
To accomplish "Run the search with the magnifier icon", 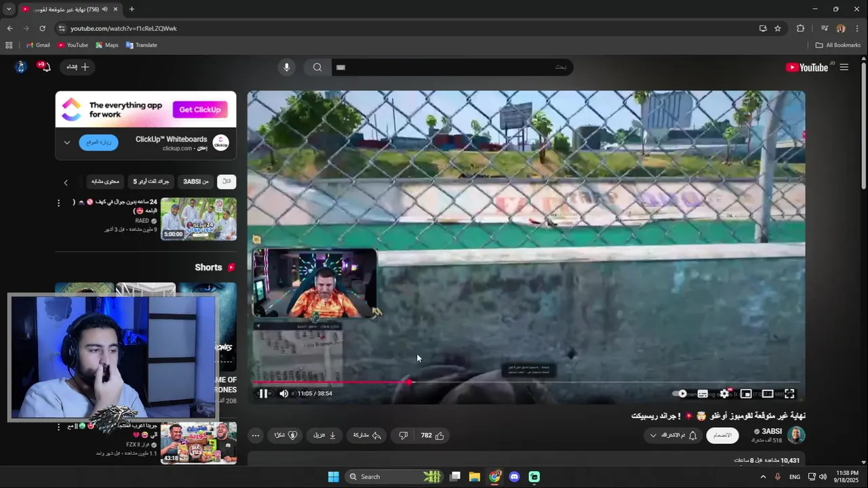I will tap(317, 67).
